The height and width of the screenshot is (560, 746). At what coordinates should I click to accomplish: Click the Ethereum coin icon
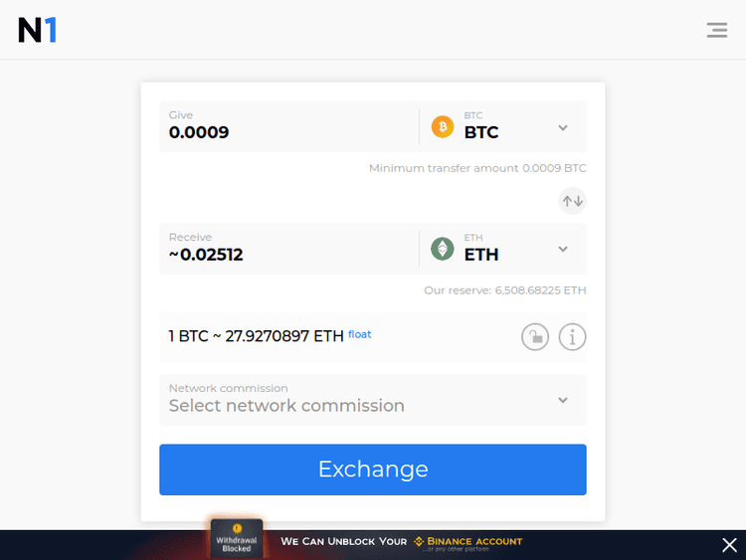[443, 249]
